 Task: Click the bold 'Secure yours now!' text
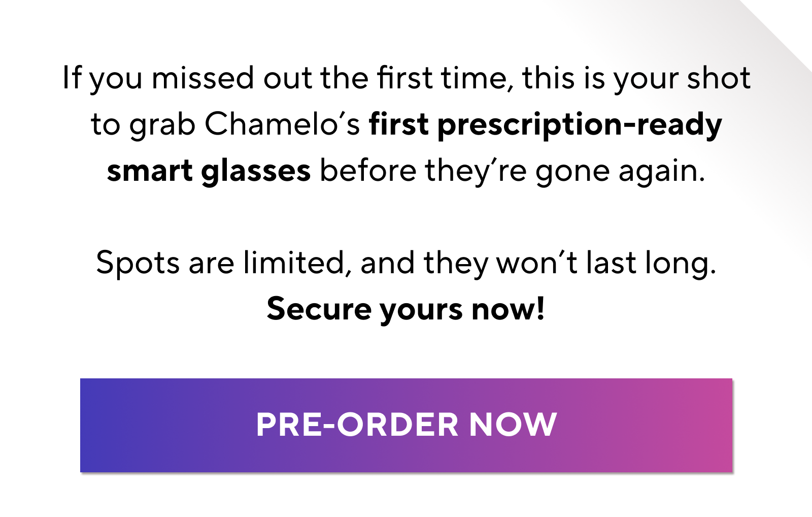[x=406, y=309]
